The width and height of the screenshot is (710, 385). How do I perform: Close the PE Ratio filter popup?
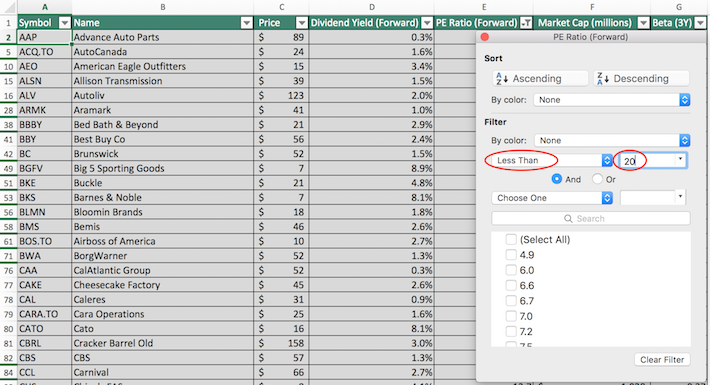coord(485,37)
